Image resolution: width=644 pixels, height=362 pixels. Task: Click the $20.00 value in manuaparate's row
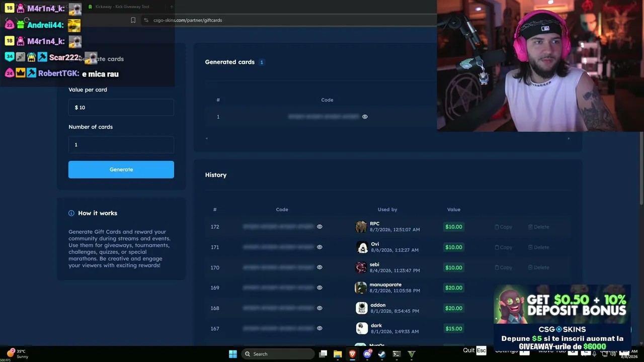point(453,288)
